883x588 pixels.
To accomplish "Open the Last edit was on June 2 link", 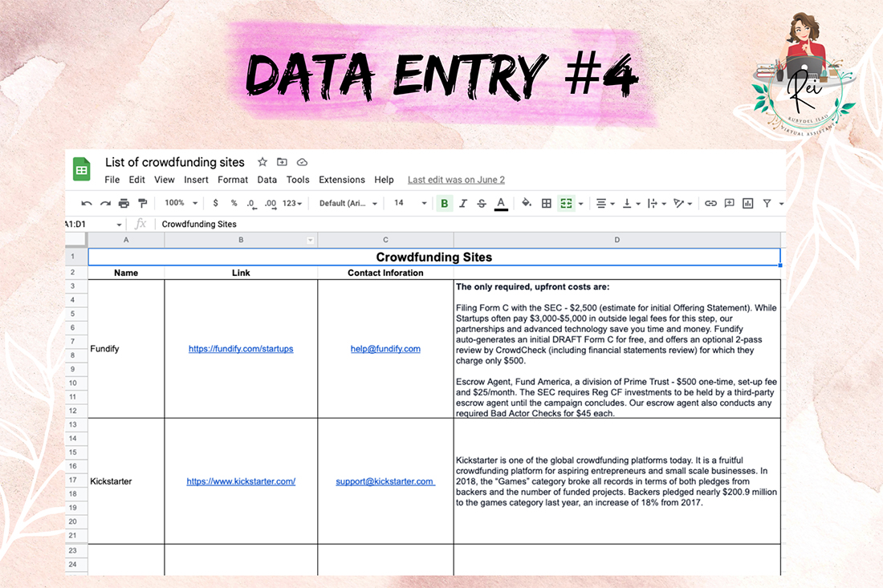I will (456, 180).
